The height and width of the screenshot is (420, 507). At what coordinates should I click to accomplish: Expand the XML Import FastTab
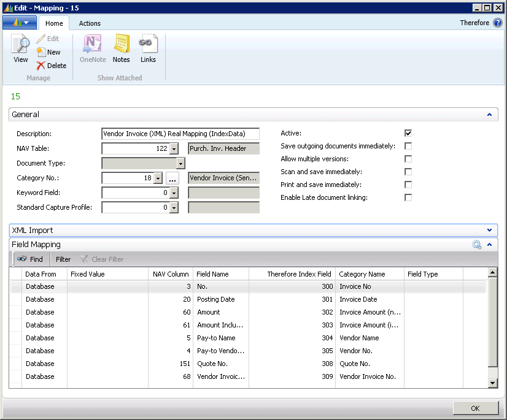(489, 230)
